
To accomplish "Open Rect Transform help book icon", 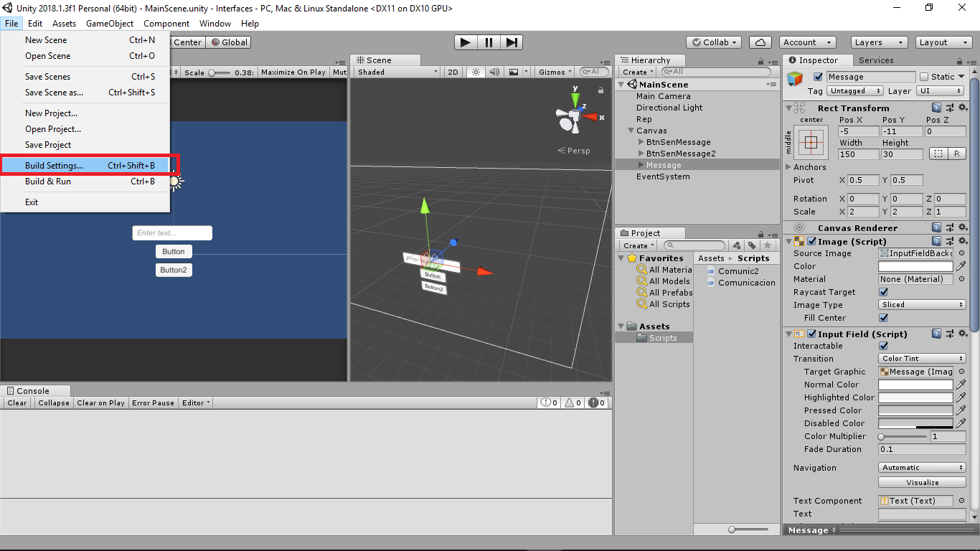I will [x=937, y=108].
